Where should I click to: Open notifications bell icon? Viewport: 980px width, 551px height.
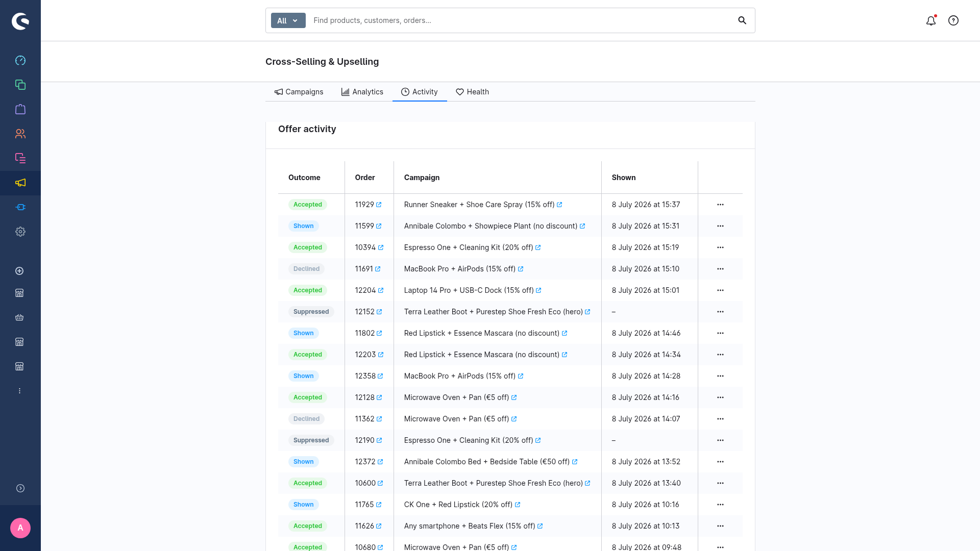point(931,20)
